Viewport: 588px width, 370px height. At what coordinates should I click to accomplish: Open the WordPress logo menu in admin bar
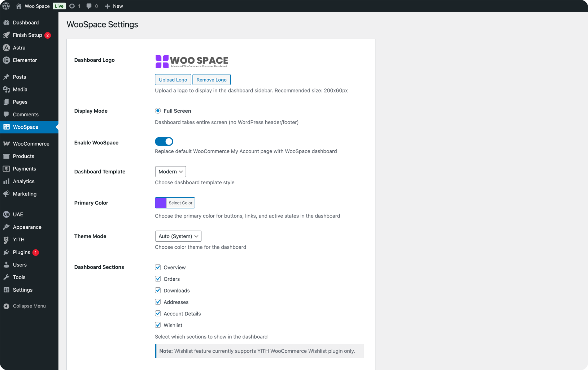coord(6,6)
